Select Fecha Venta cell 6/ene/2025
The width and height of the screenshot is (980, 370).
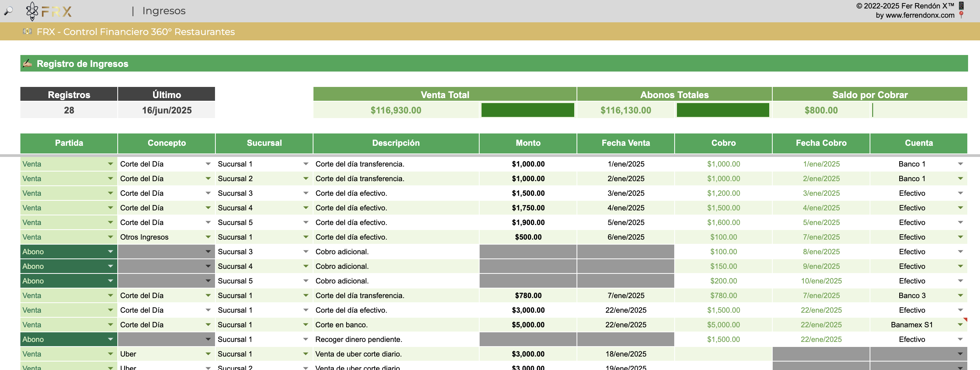point(626,237)
